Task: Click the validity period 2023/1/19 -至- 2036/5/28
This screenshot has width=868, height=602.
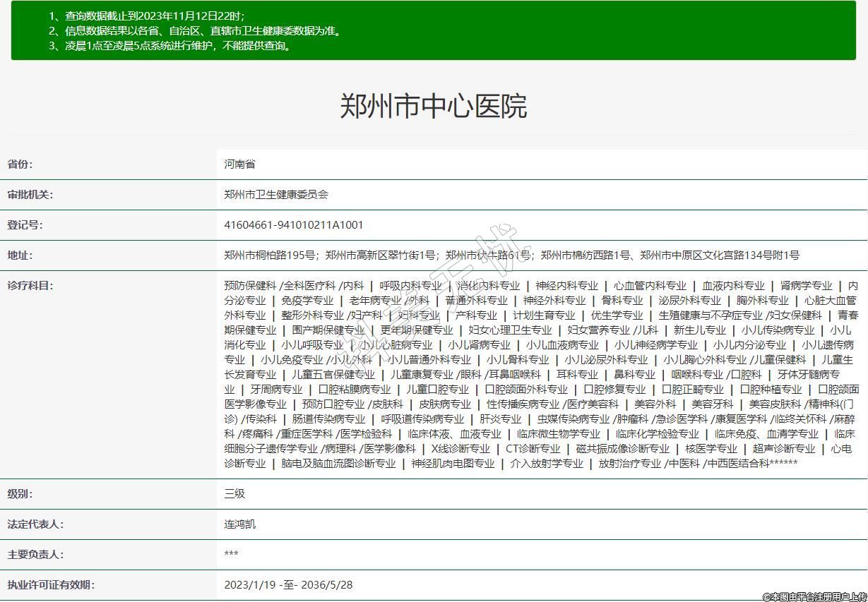Action: [288, 585]
